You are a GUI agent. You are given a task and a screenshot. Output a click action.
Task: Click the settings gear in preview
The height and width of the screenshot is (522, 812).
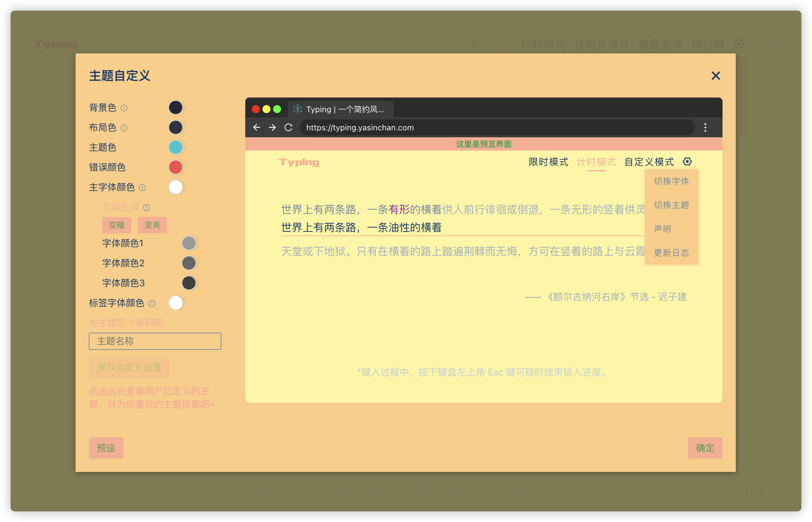click(x=687, y=162)
